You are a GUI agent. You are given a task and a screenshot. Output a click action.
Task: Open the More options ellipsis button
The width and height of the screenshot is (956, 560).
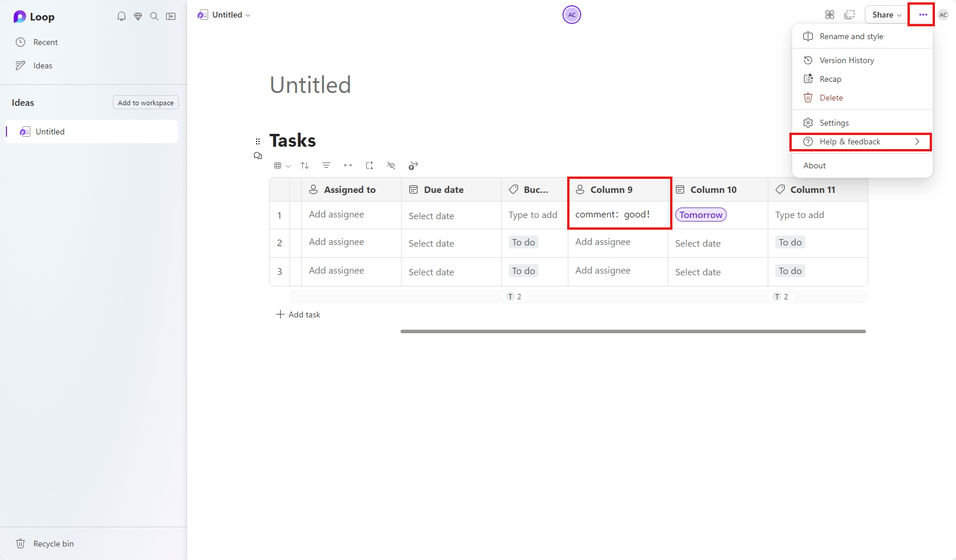click(x=923, y=15)
